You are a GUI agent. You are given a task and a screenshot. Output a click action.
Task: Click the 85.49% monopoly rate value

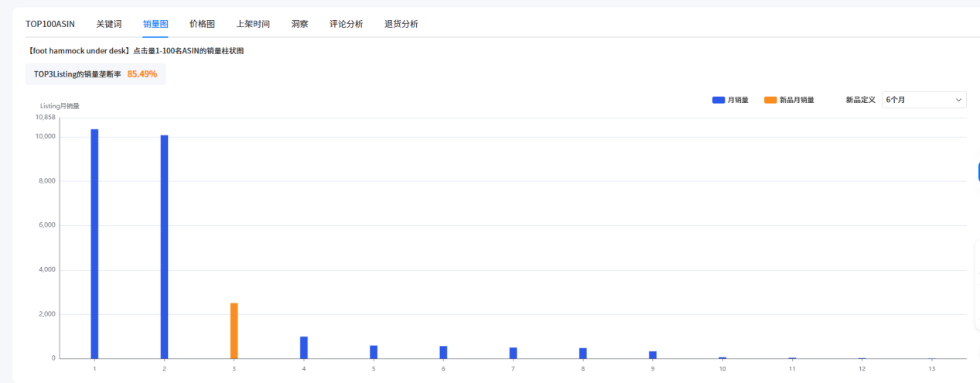click(x=142, y=74)
